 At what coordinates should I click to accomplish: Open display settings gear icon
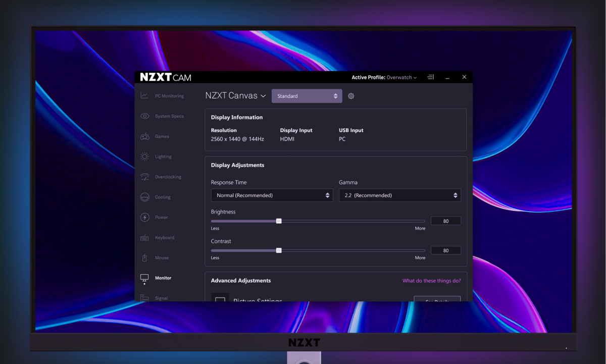(351, 96)
